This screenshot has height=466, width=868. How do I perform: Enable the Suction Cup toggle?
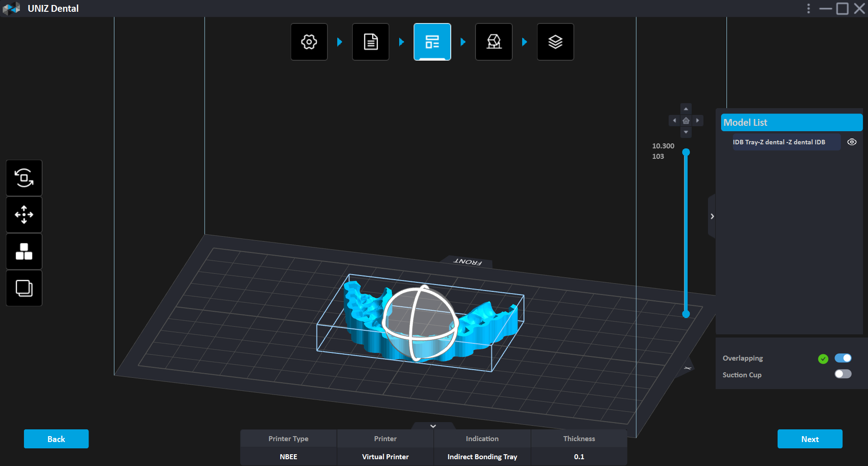pos(843,374)
